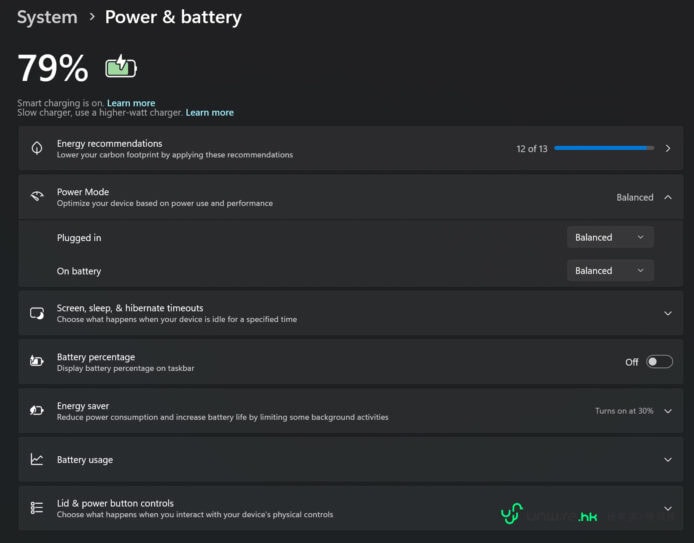Open Learn more link for Smart charging
Screen dimensions: 694x543
131,103
